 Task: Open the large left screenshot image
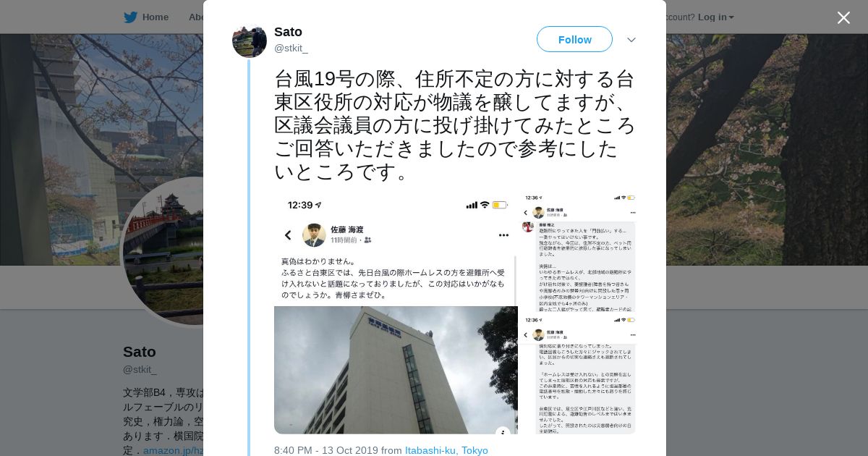click(x=396, y=314)
